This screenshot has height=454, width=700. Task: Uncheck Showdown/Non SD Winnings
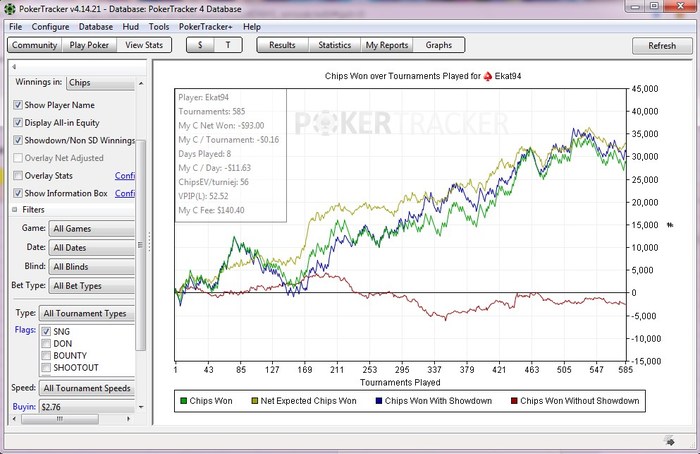(x=18, y=140)
